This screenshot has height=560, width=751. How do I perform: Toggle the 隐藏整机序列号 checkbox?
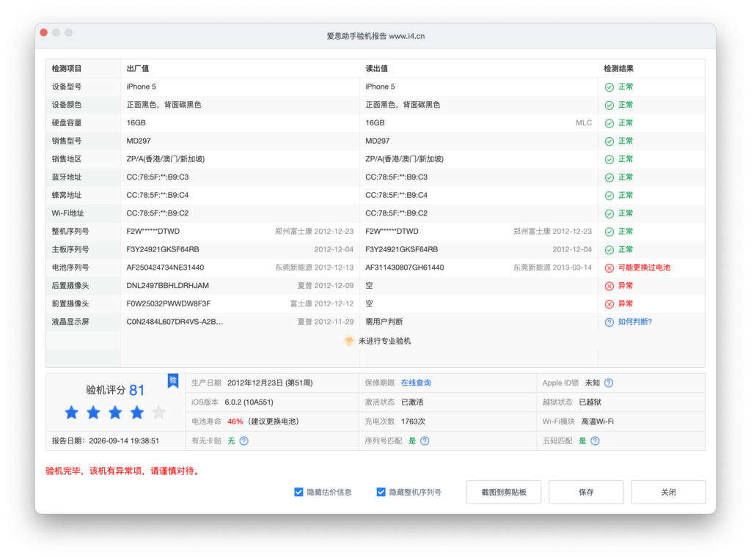pyautogui.click(x=381, y=492)
